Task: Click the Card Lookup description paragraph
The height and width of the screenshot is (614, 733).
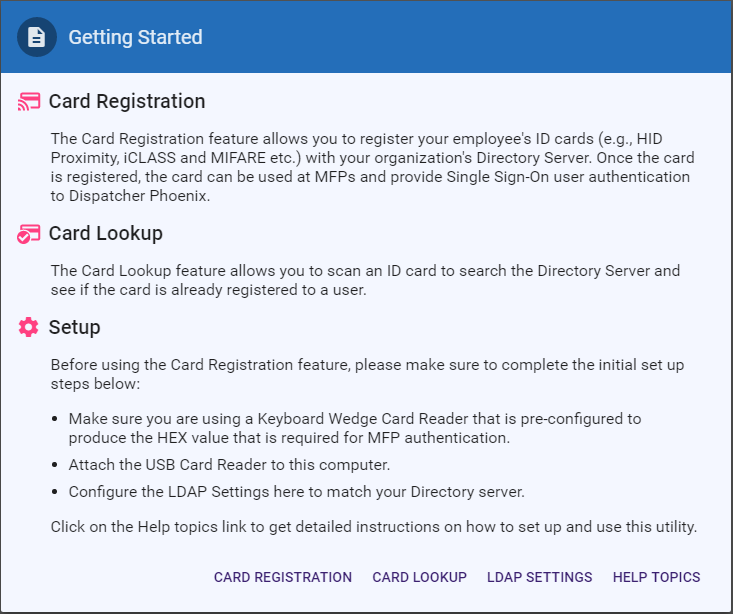Action: tap(365, 280)
